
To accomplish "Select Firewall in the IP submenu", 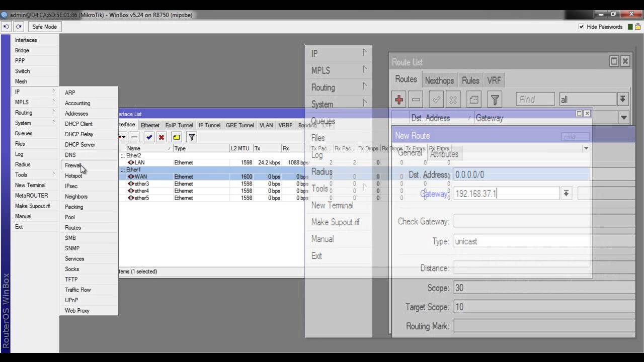I will tap(73, 165).
